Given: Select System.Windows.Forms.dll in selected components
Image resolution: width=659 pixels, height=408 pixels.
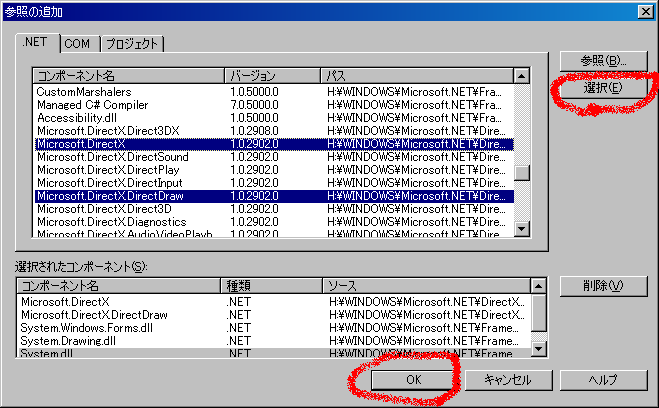Looking at the screenshot, I should pyautogui.click(x=274, y=328).
